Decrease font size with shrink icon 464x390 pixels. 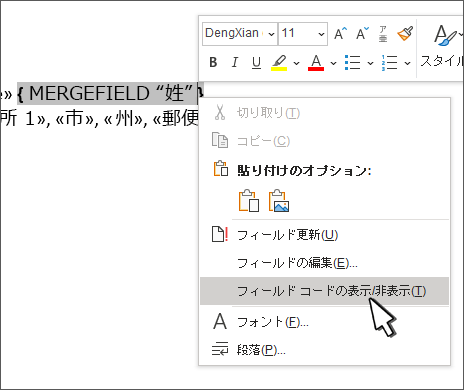[362, 34]
